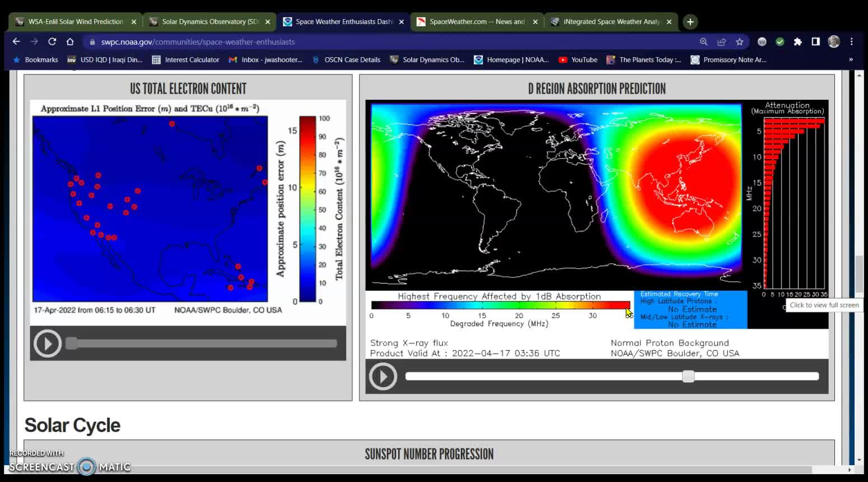Click the browser forward arrow
Viewport: 868px width, 482px height.
tap(34, 41)
